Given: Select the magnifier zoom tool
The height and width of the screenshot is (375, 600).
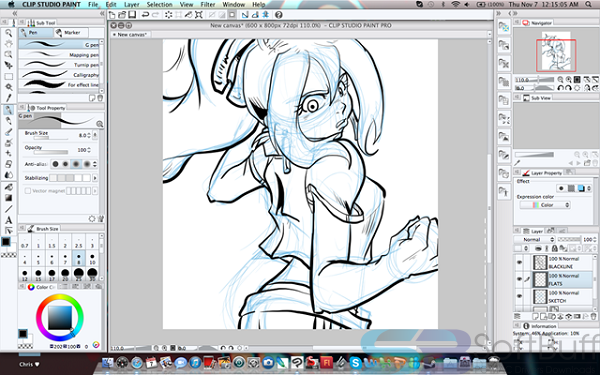Looking at the screenshot, I should click(x=8, y=33).
